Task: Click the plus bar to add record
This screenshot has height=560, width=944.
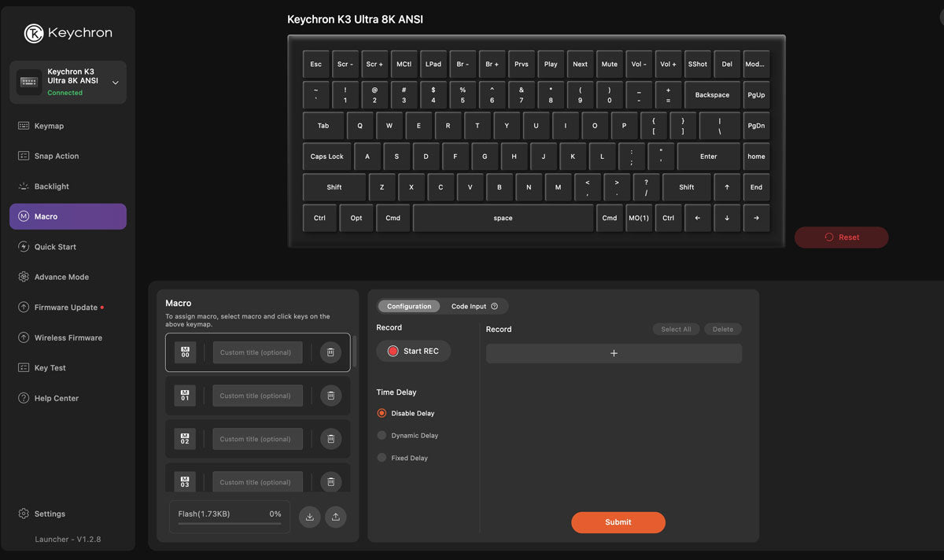Action: [x=614, y=353]
